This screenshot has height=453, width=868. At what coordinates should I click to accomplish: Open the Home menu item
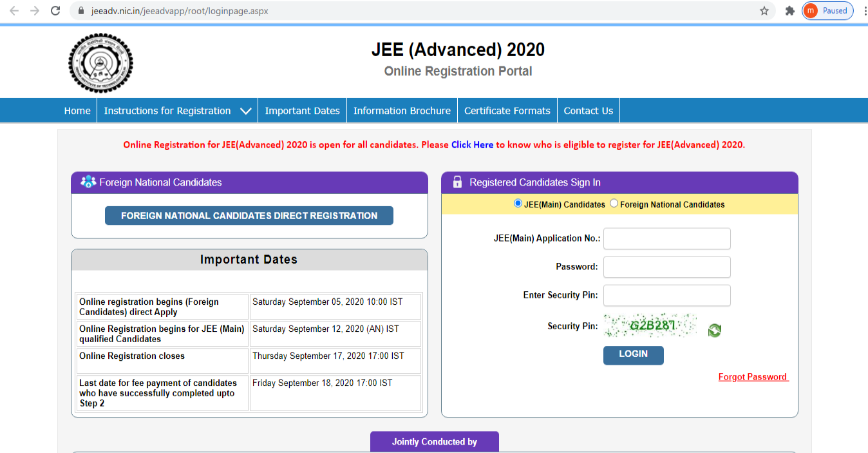point(77,111)
